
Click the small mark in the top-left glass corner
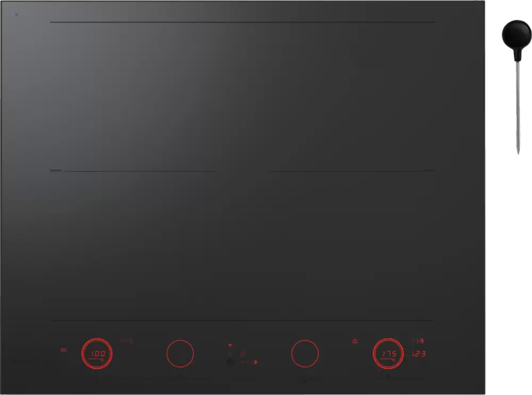coord(16,14)
